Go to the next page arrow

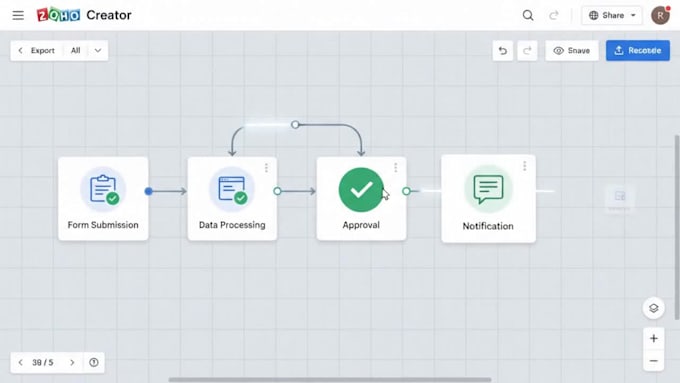coord(72,363)
